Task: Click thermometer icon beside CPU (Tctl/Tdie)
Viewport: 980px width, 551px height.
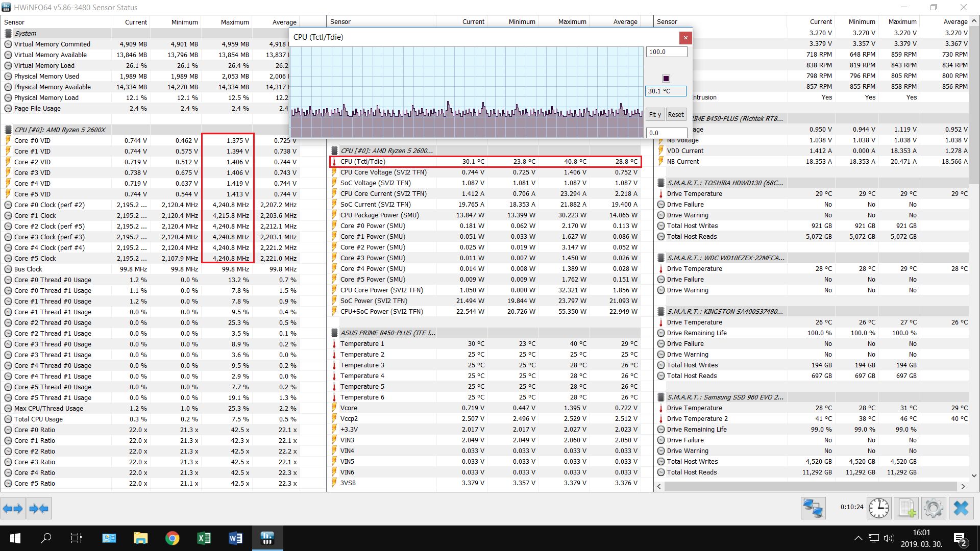Action: coord(334,162)
